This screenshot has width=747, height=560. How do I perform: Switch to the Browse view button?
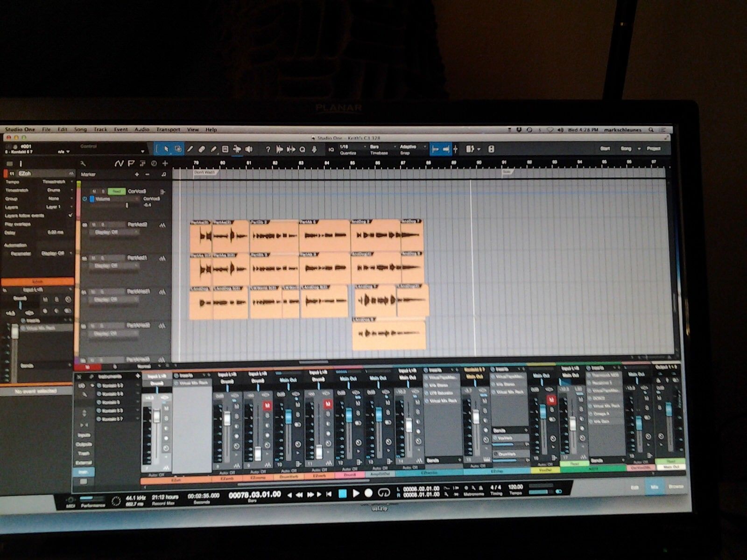coord(676,486)
